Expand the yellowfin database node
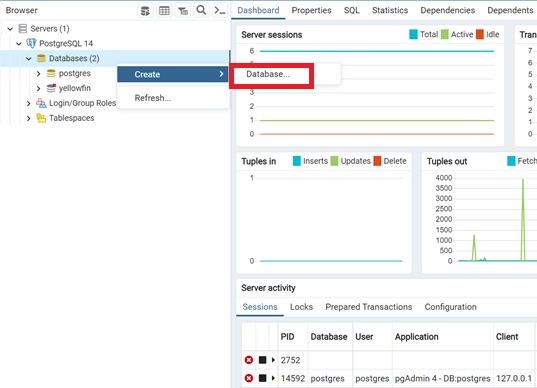 [x=38, y=88]
